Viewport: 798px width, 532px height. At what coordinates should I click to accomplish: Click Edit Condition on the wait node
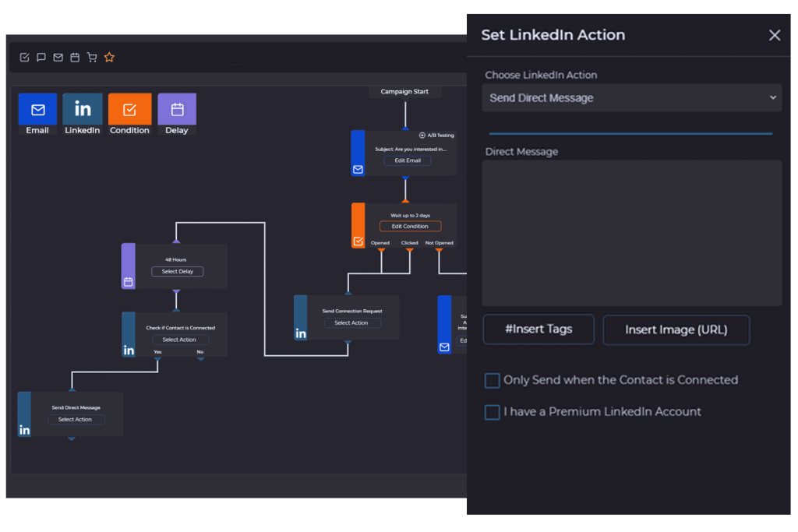pyautogui.click(x=410, y=227)
